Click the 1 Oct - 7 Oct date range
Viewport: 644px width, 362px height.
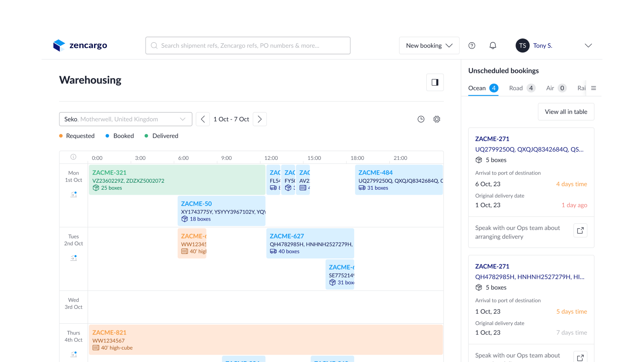(231, 119)
